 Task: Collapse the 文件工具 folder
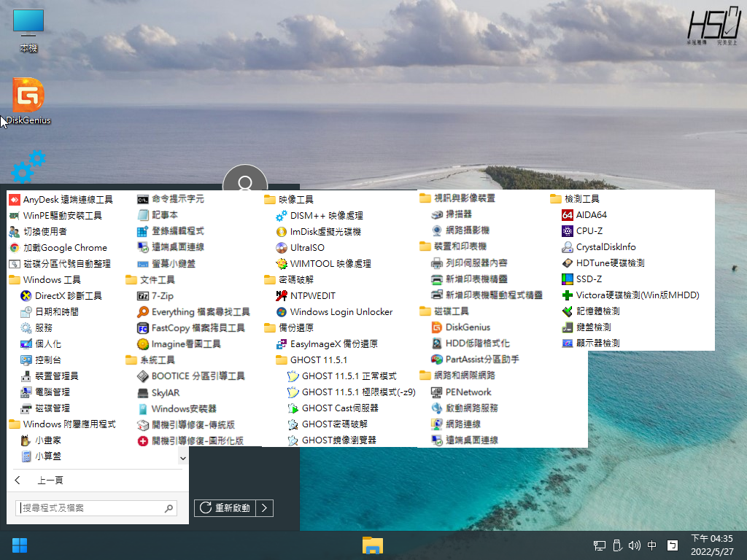pyautogui.click(x=150, y=279)
